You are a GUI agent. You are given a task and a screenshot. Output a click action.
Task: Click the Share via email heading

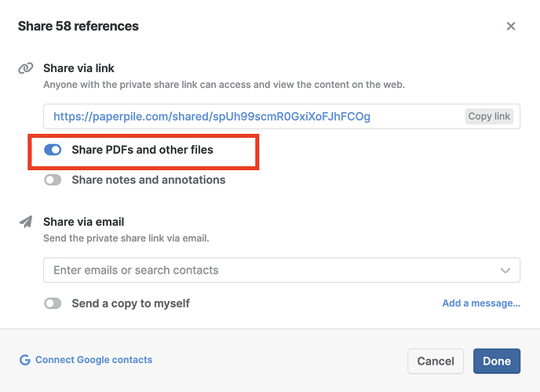click(x=84, y=222)
